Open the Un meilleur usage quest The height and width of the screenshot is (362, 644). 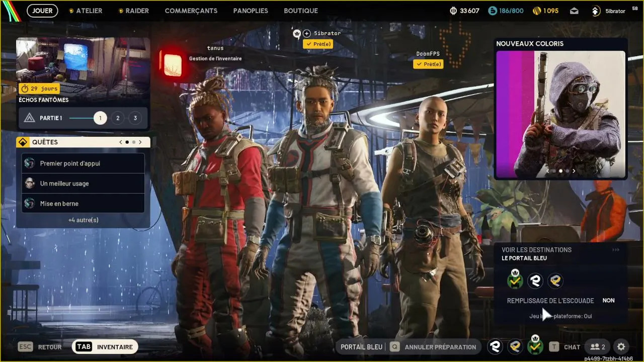[x=83, y=184]
